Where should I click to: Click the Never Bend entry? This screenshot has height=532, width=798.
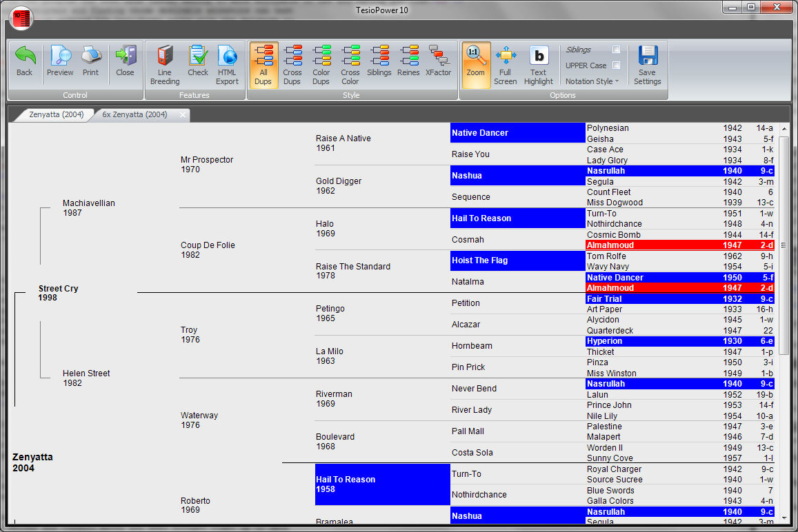474,389
